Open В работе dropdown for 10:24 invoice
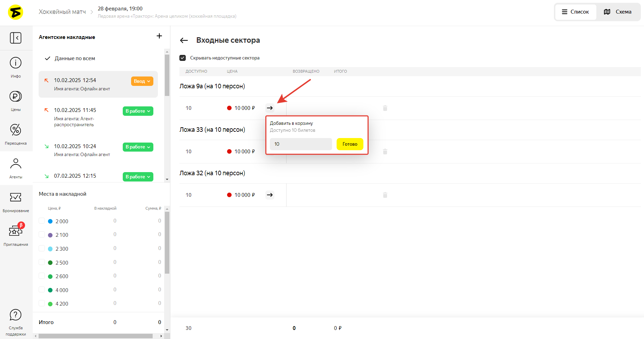 tap(138, 147)
